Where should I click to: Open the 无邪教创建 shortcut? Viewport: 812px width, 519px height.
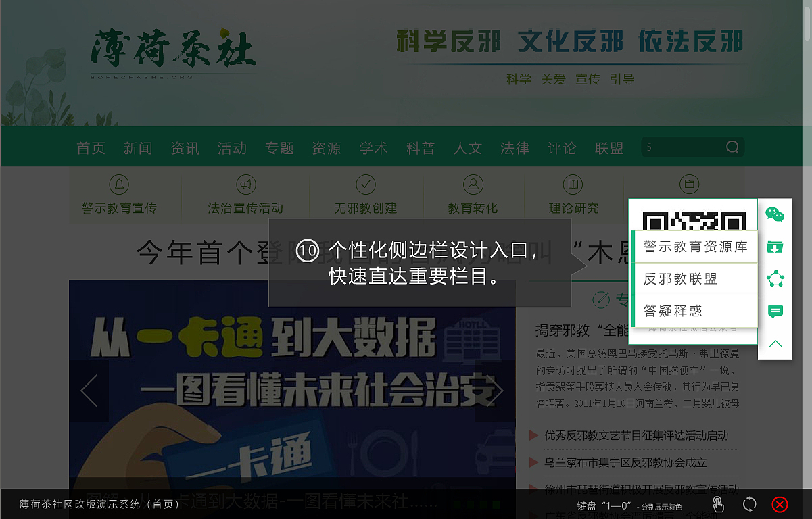[x=365, y=208]
